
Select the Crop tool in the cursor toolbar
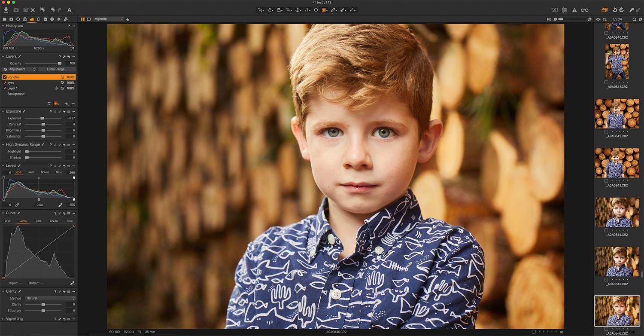click(x=289, y=10)
